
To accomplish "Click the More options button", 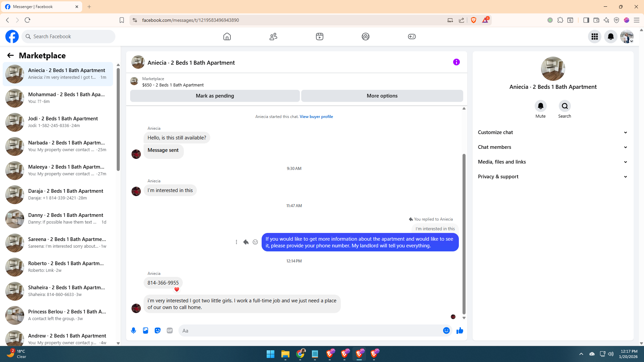I will pyautogui.click(x=382, y=96).
